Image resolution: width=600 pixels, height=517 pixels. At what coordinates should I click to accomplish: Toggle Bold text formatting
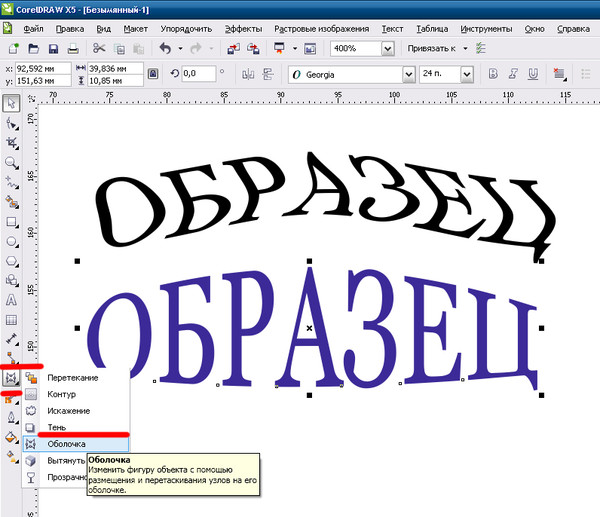(493, 73)
